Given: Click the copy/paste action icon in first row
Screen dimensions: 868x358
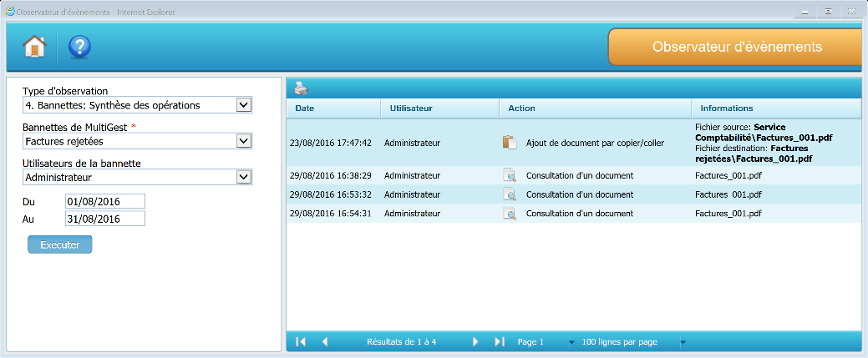Looking at the screenshot, I should pos(510,143).
